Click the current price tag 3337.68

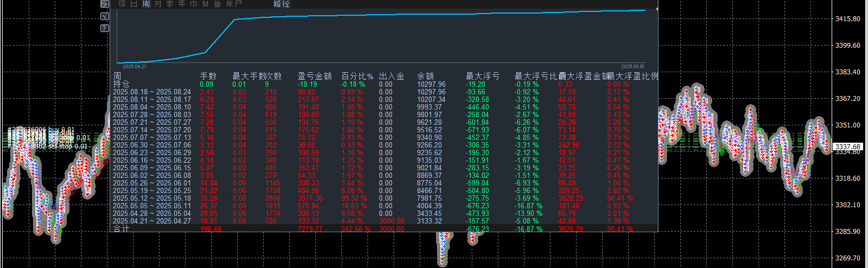(847, 147)
